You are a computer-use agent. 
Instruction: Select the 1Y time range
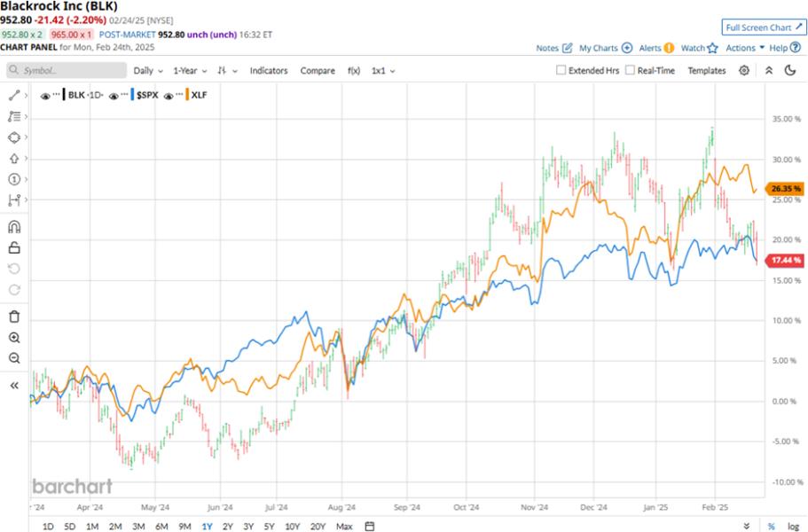coord(207,526)
